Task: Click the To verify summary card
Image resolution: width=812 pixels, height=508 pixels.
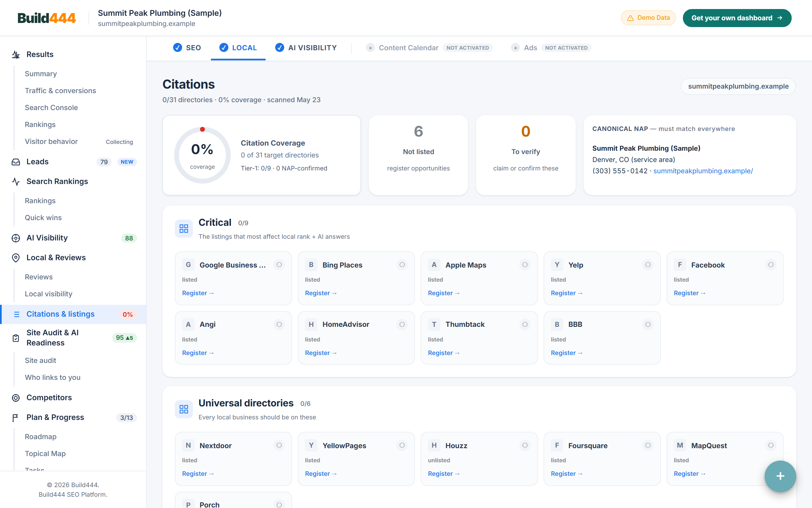Action: click(x=526, y=155)
